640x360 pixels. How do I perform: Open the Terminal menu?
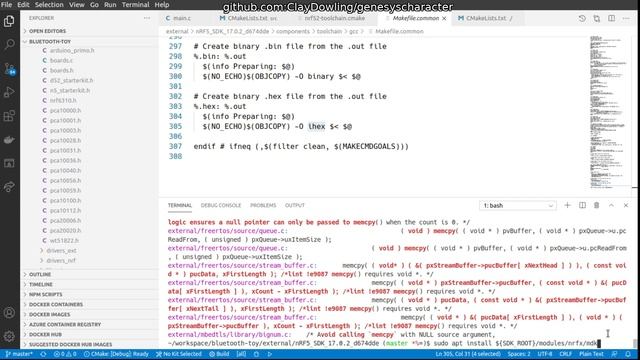click(136, 5)
